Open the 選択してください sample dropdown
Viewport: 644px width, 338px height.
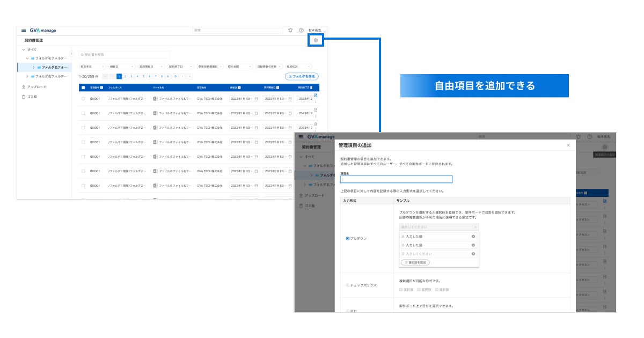440,227
